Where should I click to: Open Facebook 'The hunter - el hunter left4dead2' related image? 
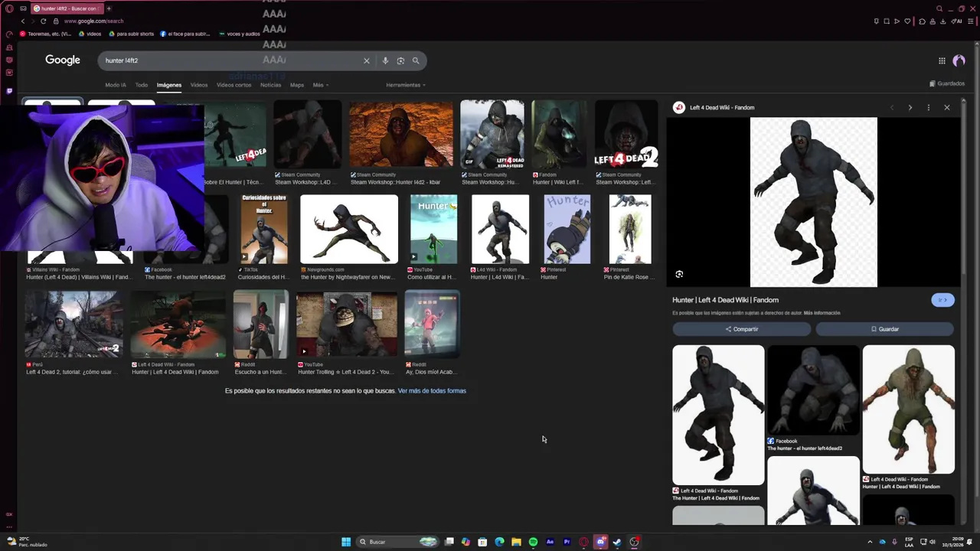tap(813, 390)
